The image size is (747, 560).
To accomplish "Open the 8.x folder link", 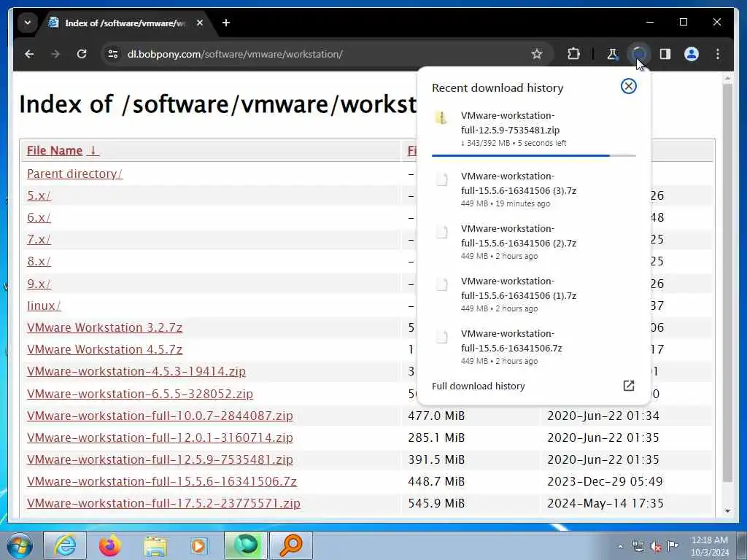I will 39,262.
